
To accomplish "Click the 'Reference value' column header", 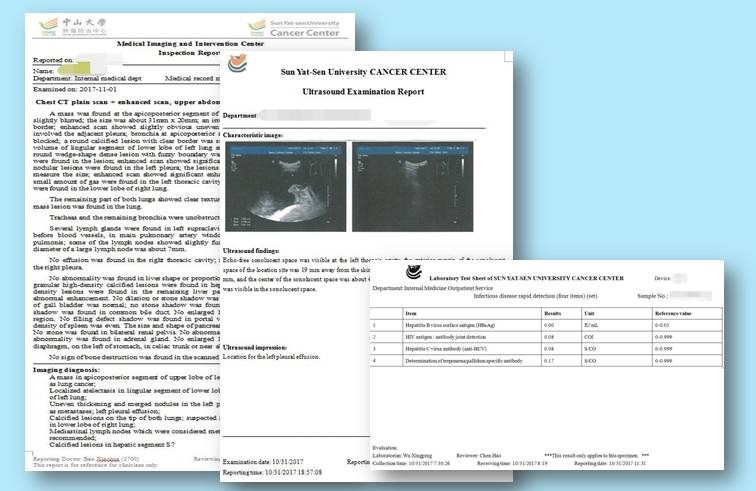I will pyautogui.click(x=673, y=314).
